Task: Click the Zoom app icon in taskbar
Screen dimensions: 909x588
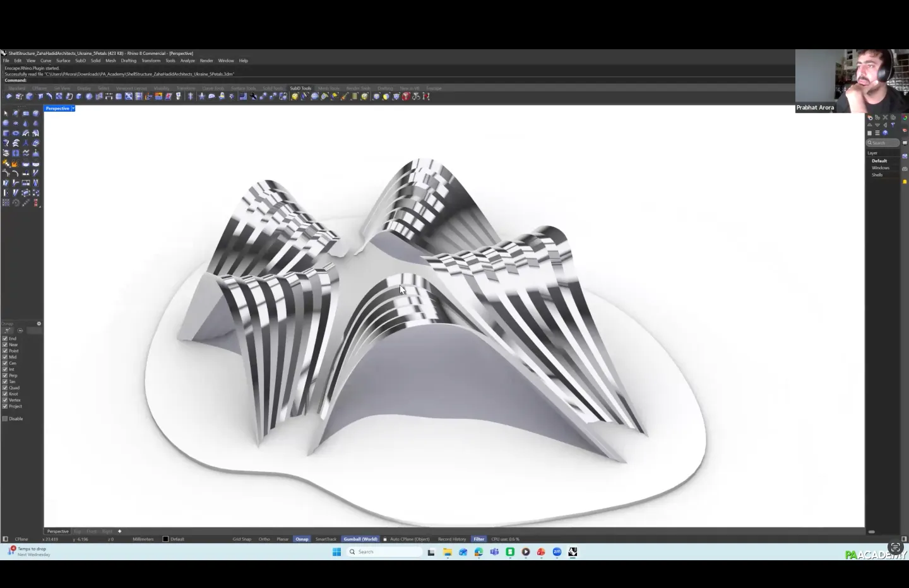Action: click(x=557, y=552)
